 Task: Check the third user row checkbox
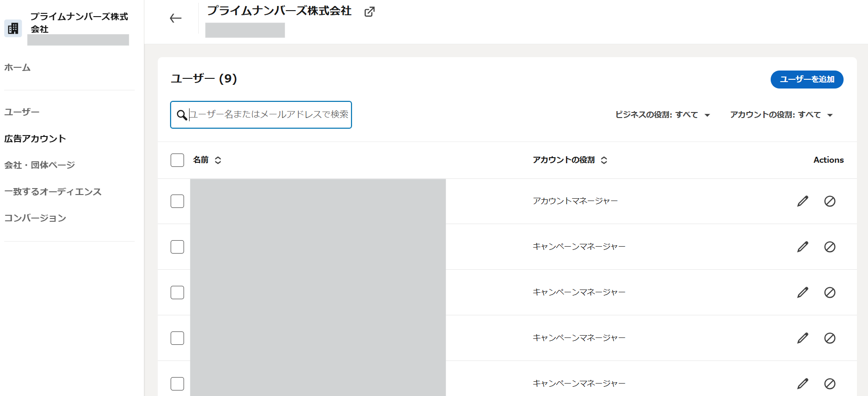point(177,292)
